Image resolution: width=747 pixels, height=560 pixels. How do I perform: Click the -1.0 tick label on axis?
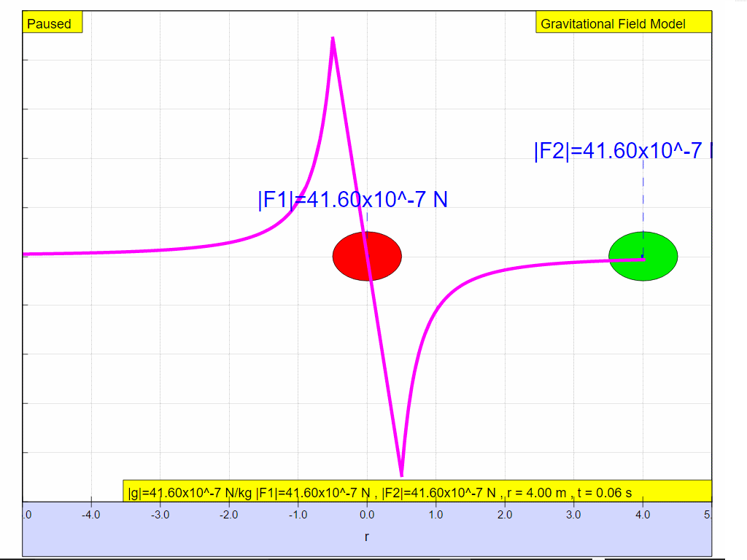point(298,515)
